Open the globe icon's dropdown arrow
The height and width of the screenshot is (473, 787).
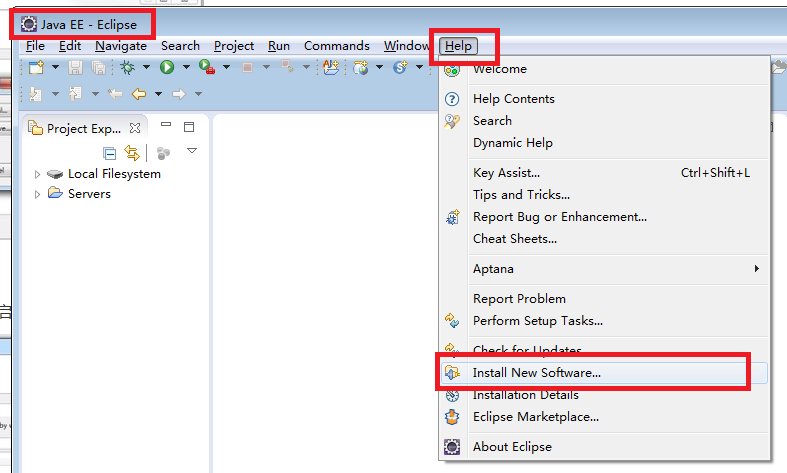(379, 67)
